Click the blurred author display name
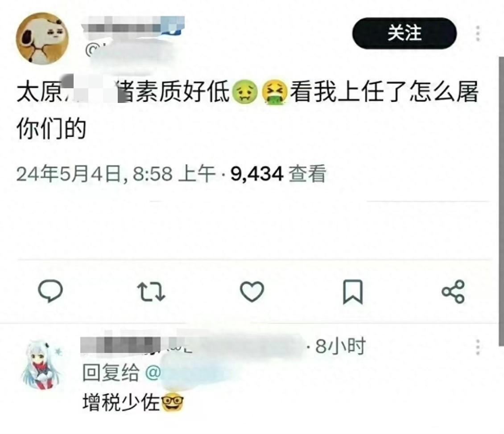The height and width of the screenshot is (434, 504). click(x=133, y=25)
